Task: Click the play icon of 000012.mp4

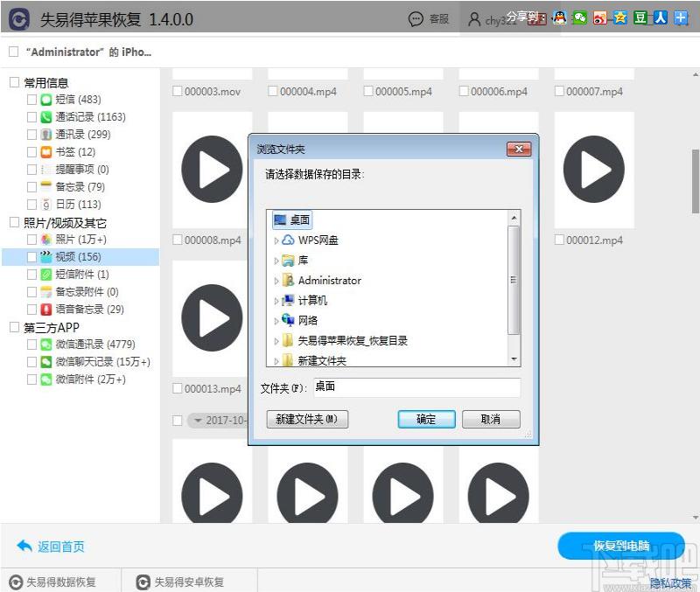Action: pyautogui.click(x=593, y=169)
